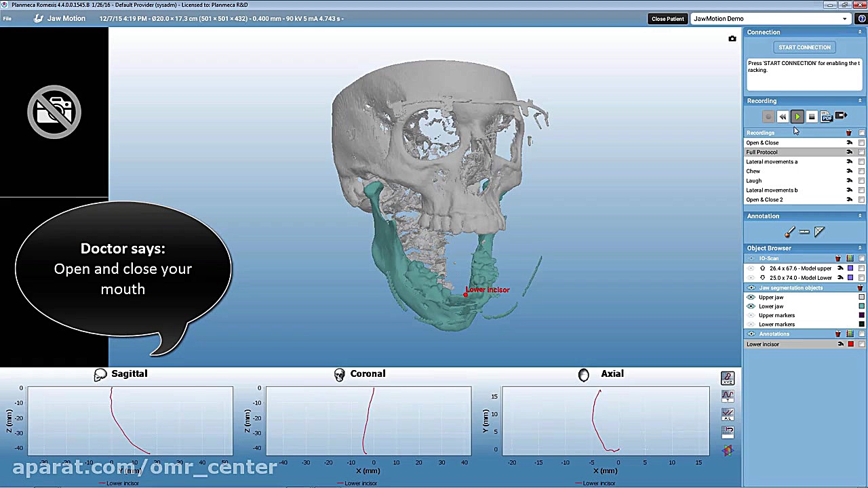Change the Lower incisor red color swatch
The height and width of the screenshot is (488, 868).
(851, 344)
